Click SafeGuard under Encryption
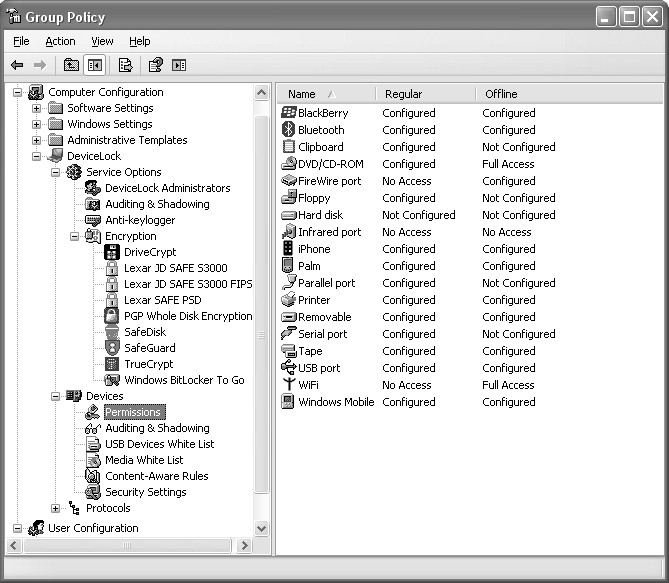 tap(149, 348)
